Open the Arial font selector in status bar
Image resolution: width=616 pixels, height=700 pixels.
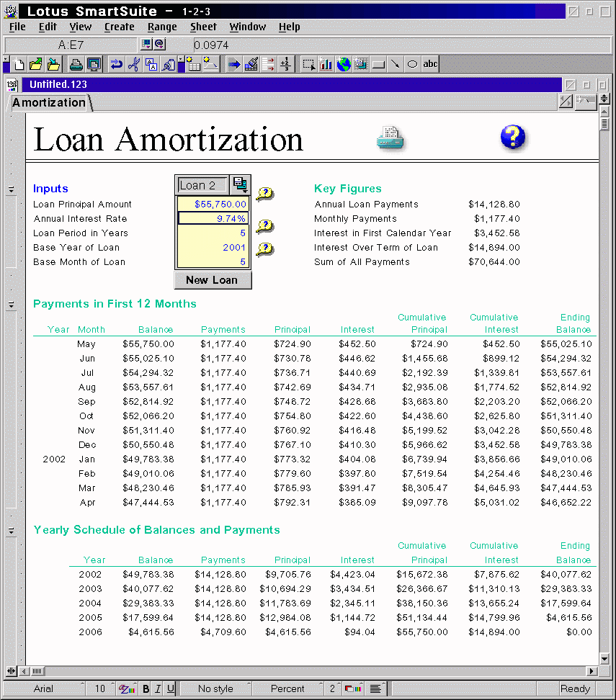(x=44, y=689)
